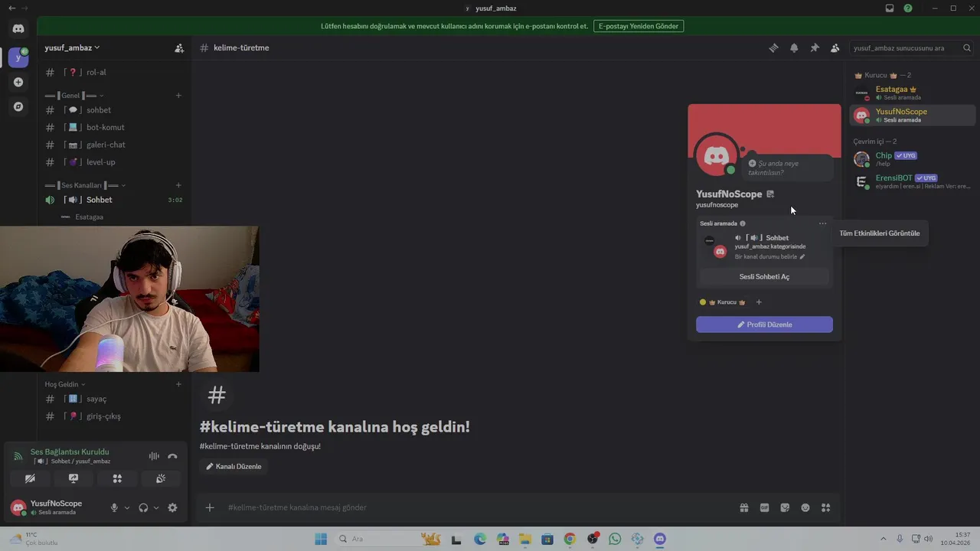
Task: Select the yusuf_ambaz server icon
Action: click(18, 57)
